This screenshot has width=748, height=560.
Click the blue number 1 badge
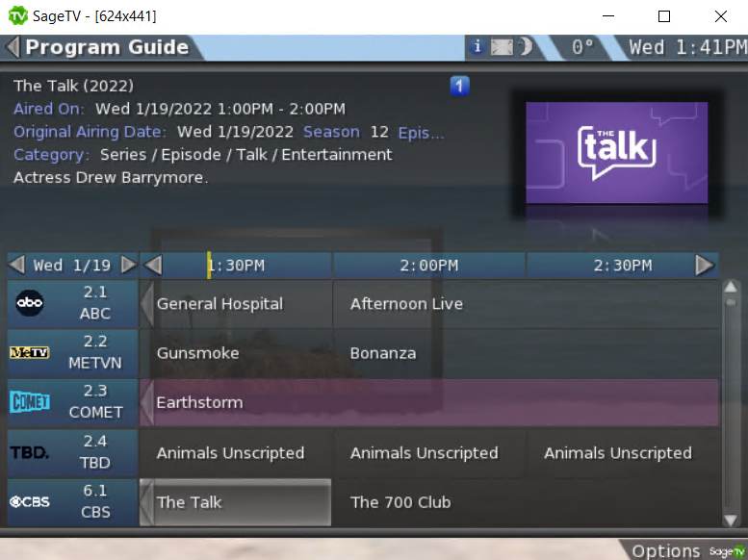[x=459, y=86]
